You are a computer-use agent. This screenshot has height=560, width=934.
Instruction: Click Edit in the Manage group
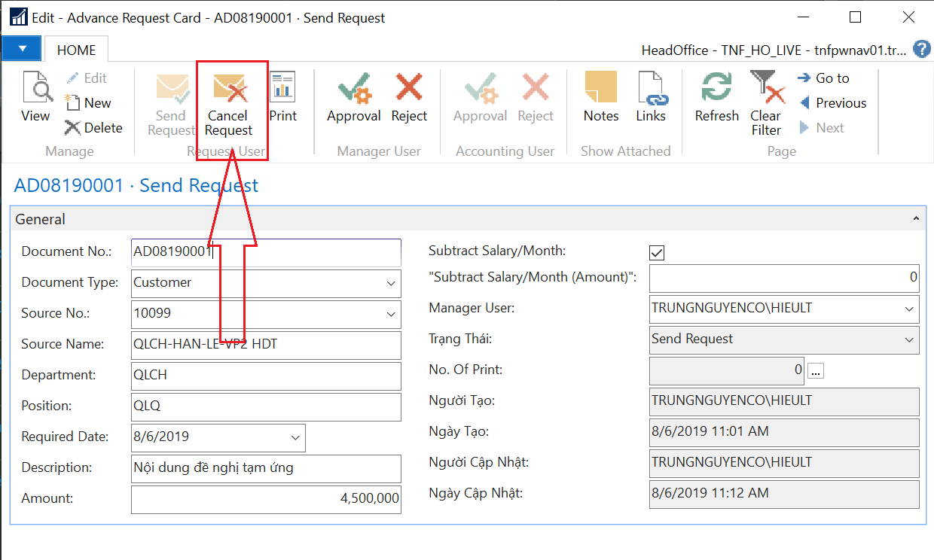[x=85, y=78]
